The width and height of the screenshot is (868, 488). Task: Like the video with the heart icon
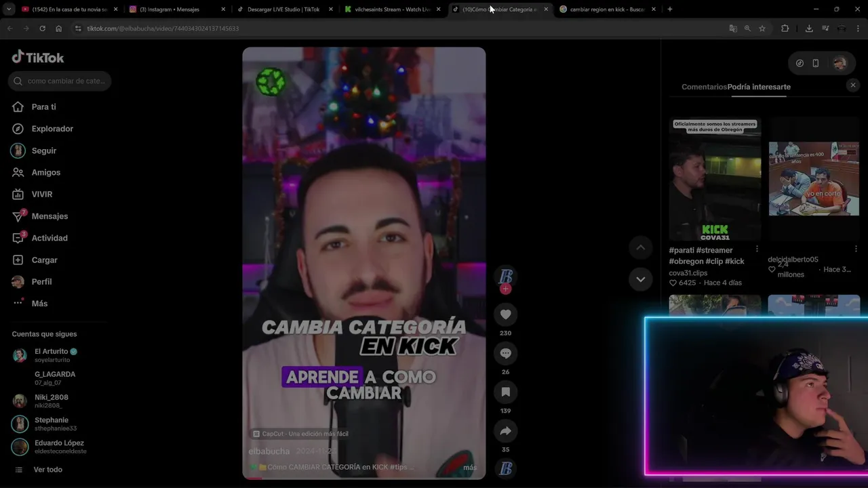[505, 314]
